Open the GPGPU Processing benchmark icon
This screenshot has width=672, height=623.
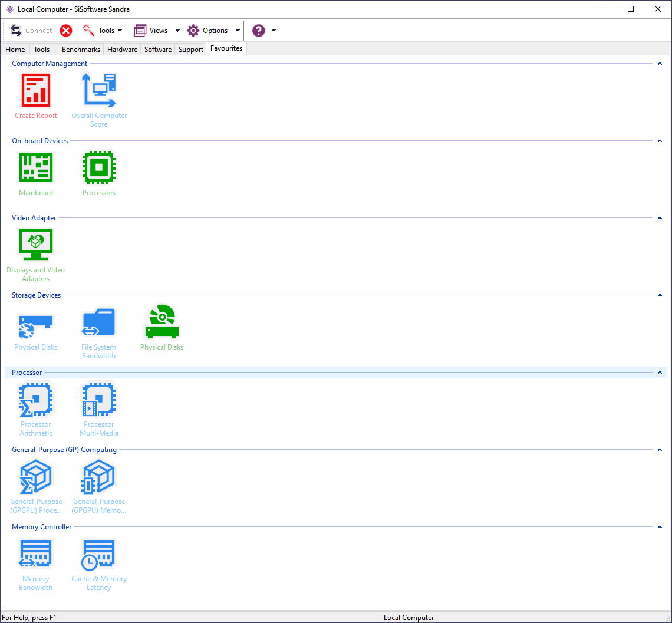36,476
